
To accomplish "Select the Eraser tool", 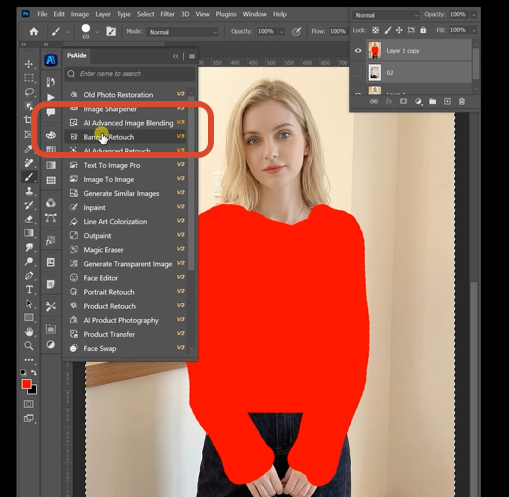I will tap(29, 219).
